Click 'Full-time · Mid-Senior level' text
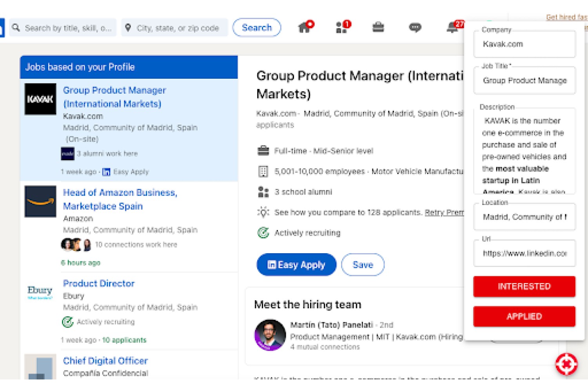 tap(324, 151)
